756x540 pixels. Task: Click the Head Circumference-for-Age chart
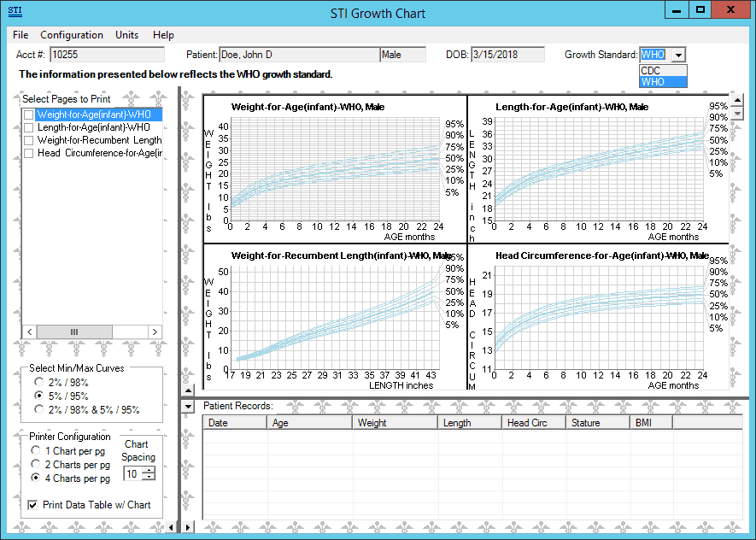(598, 317)
